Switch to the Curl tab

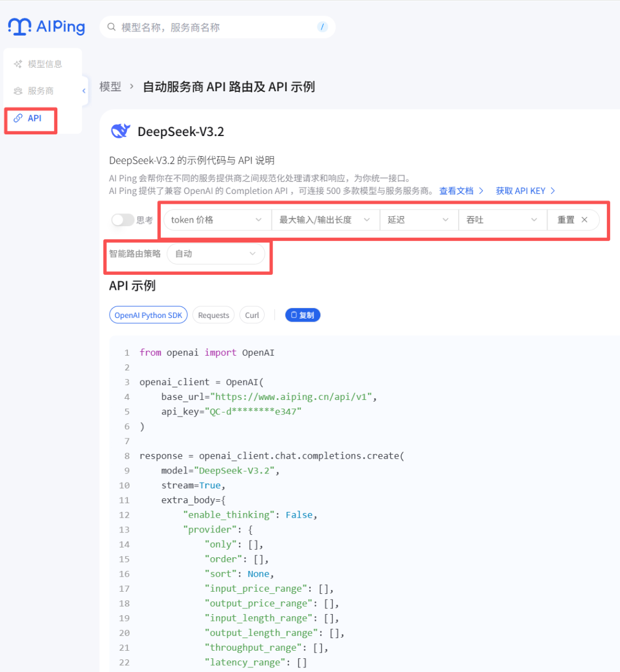(251, 315)
